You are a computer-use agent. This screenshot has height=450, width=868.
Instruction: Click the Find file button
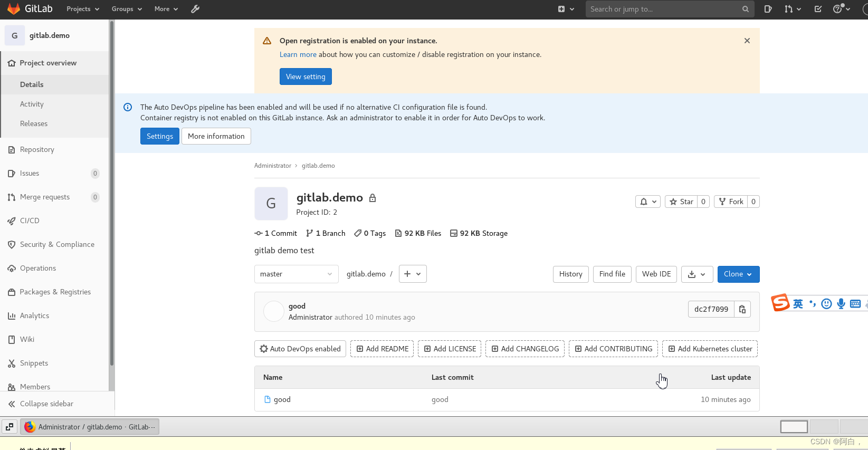tap(612, 274)
